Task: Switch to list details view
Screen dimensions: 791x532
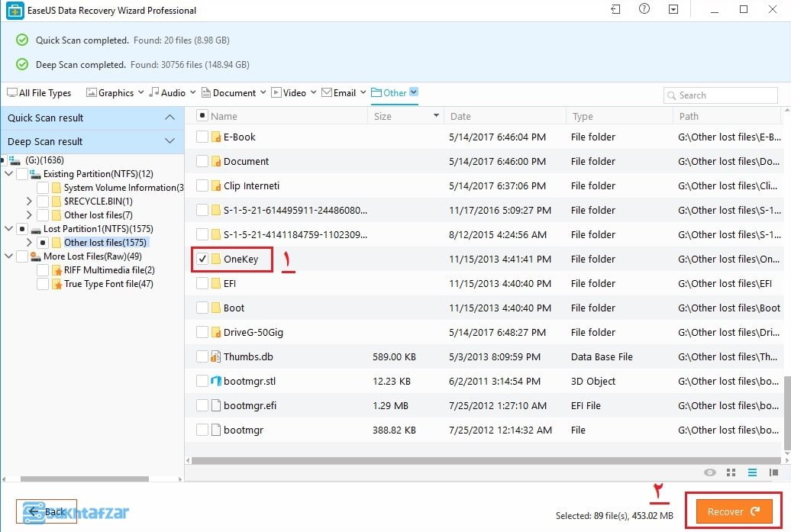Action: click(752, 472)
